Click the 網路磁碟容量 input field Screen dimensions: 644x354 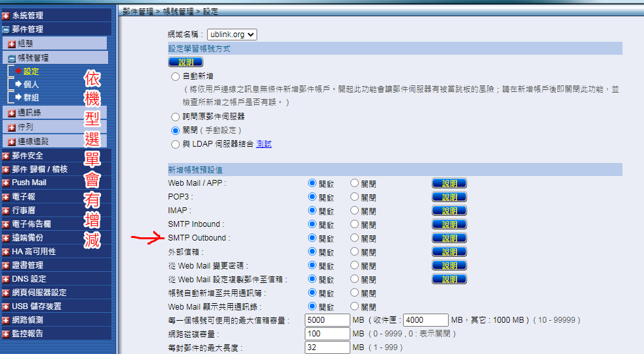pyautogui.click(x=327, y=334)
